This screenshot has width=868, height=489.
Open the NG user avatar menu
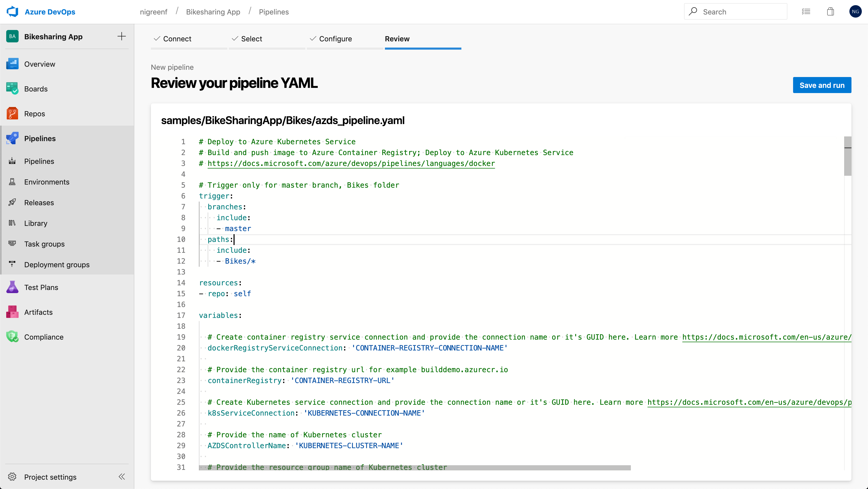(856, 11)
